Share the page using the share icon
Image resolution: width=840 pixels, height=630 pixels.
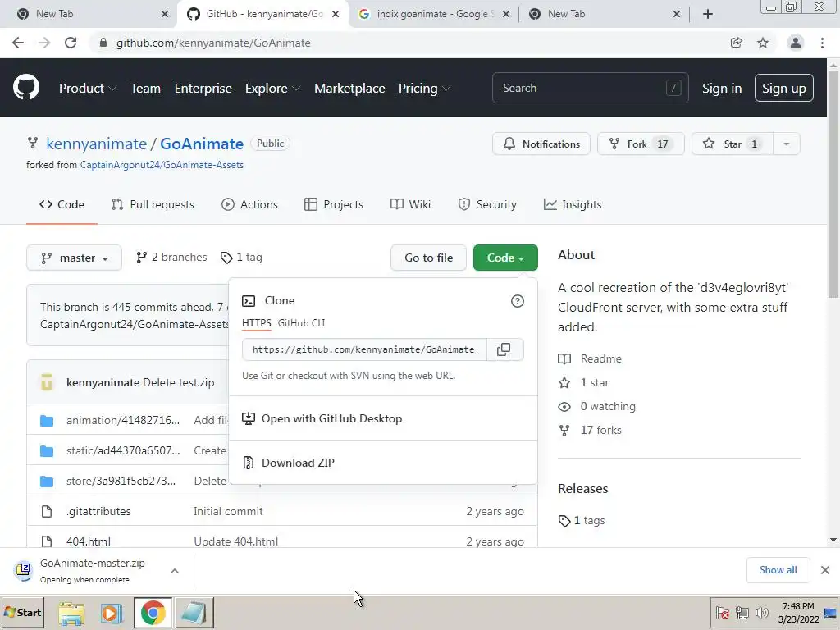[x=737, y=43]
